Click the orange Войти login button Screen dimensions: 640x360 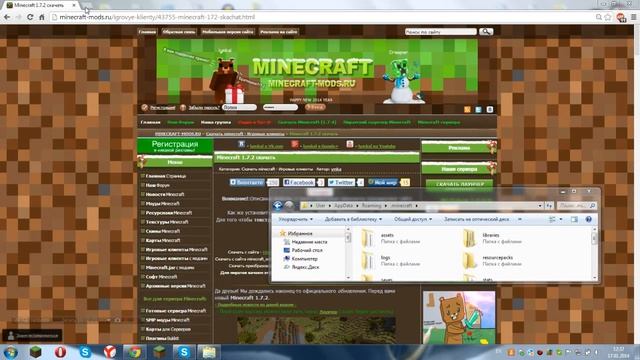point(315,107)
